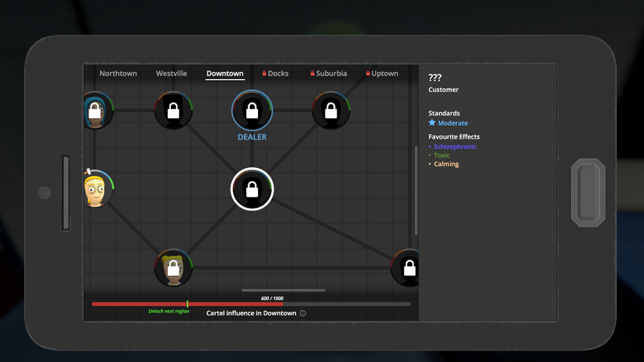The image size is (644, 362).
Task: Click the lock icon on Uptown tab
Action: (368, 73)
